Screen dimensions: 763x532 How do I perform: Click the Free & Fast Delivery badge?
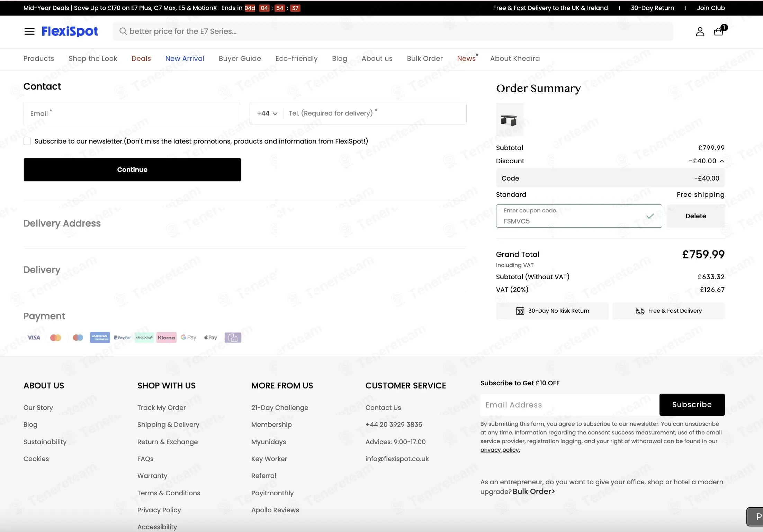668,311
